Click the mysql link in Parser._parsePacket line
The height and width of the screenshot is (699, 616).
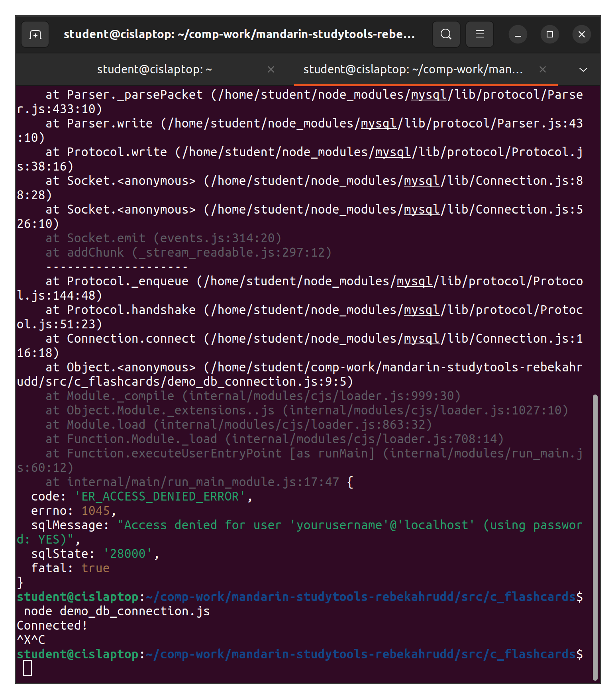pyautogui.click(x=429, y=95)
